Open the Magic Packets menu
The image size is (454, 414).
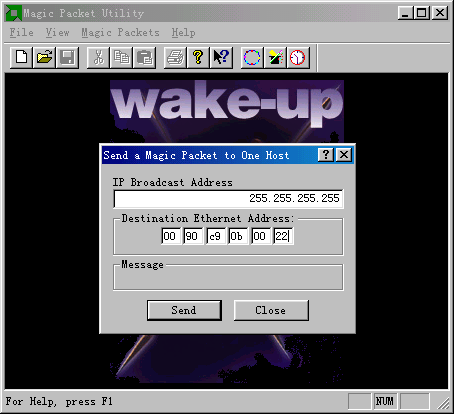coord(120,32)
